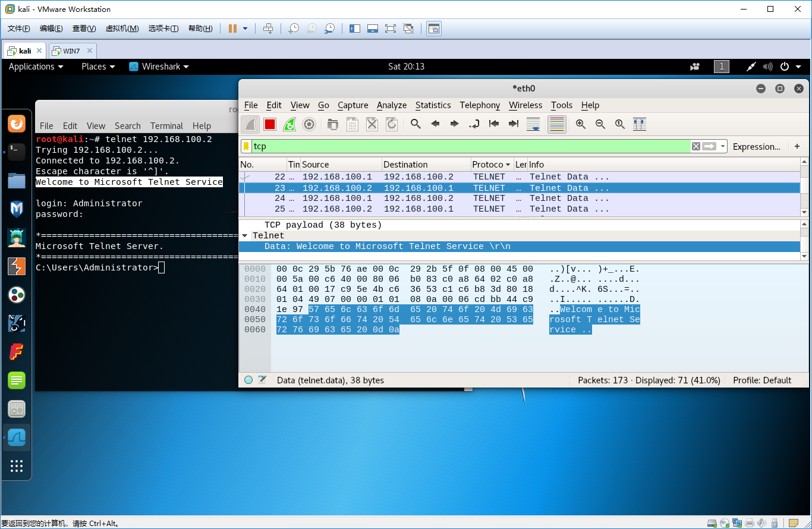Screen dimensions: 812x529
Task: Select packet 25 in the packet list
Action: 520,209
